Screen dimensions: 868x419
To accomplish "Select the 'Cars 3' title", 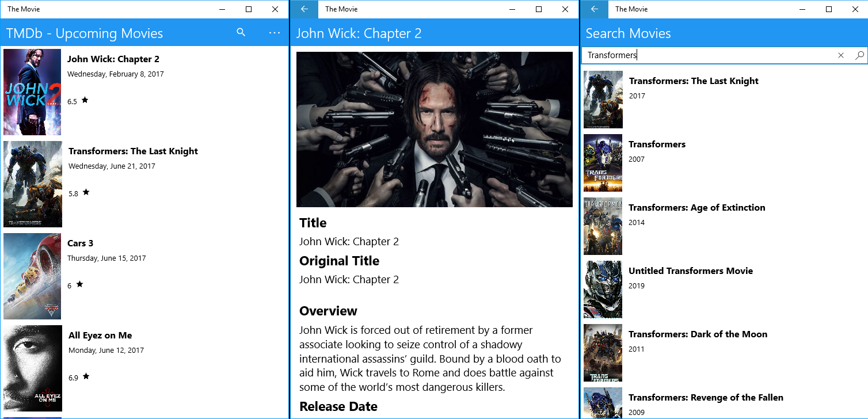I will (80, 243).
